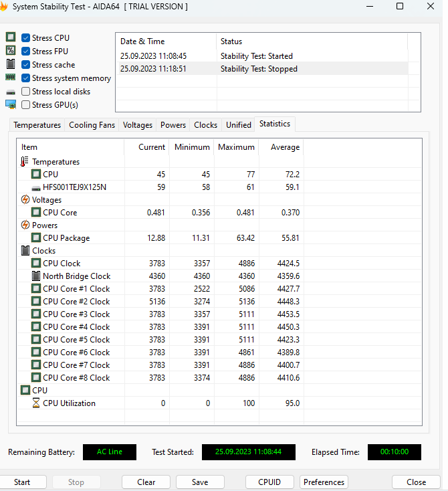Click the 00:10:00 Elapsed Time display

[x=394, y=452]
